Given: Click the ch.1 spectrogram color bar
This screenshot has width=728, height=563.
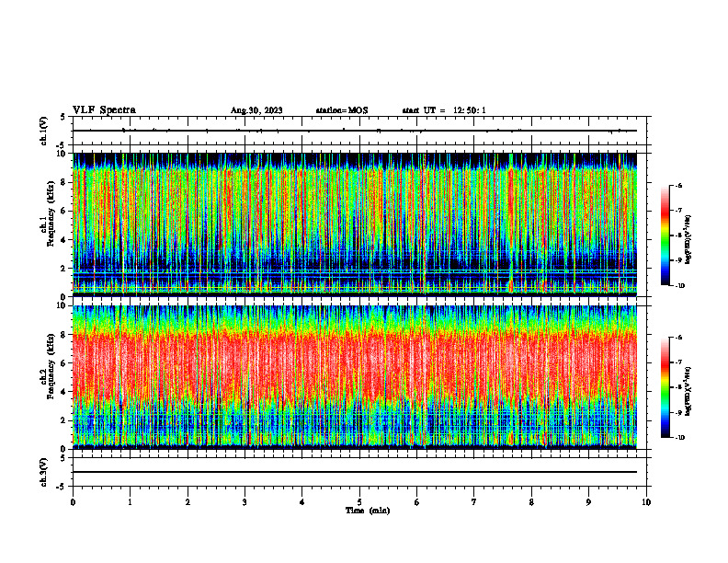Looking at the screenshot, I should point(665,236).
